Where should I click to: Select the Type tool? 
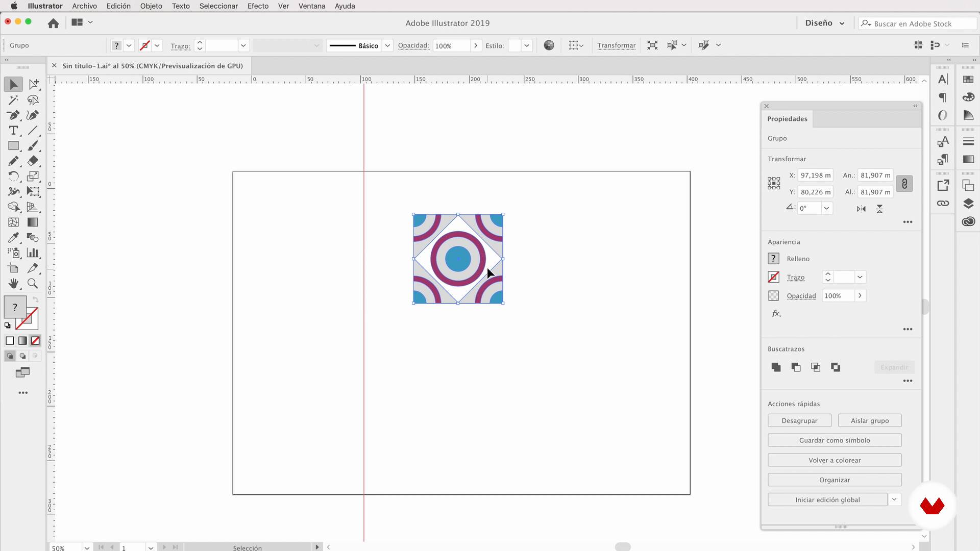[x=14, y=131]
